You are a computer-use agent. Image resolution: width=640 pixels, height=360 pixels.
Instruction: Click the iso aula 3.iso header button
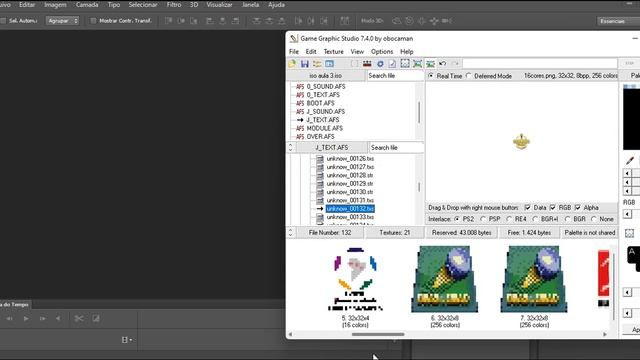pos(326,76)
